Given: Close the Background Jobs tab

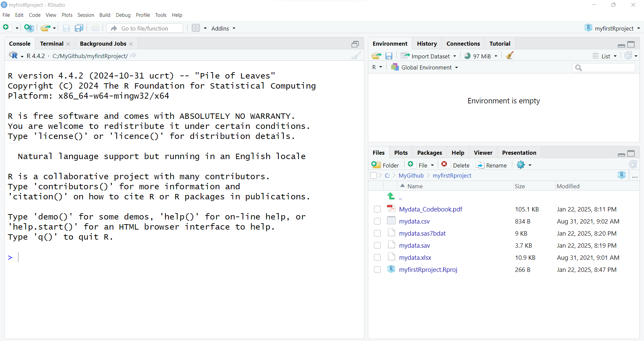Looking at the screenshot, I should 131,44.
